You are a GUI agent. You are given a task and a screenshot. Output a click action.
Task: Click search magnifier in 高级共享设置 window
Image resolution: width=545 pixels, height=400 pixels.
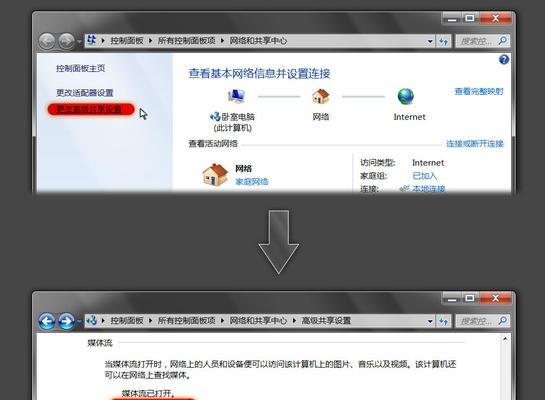[503, 321]
